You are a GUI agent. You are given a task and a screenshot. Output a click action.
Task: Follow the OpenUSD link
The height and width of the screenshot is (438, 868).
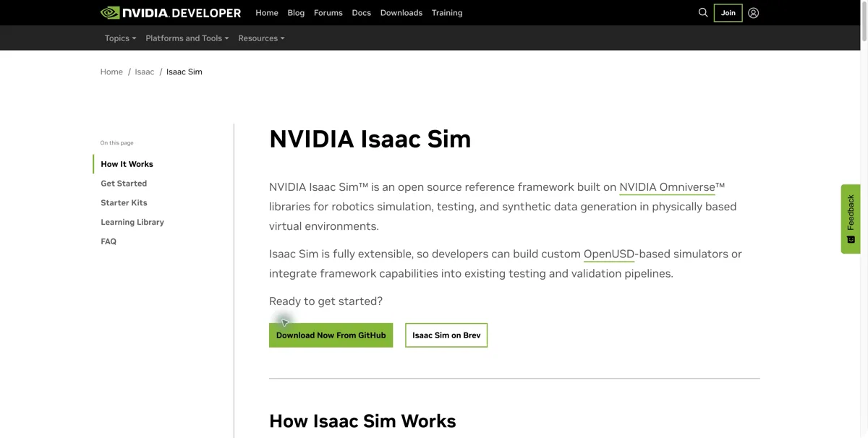[x=609, y=254]
